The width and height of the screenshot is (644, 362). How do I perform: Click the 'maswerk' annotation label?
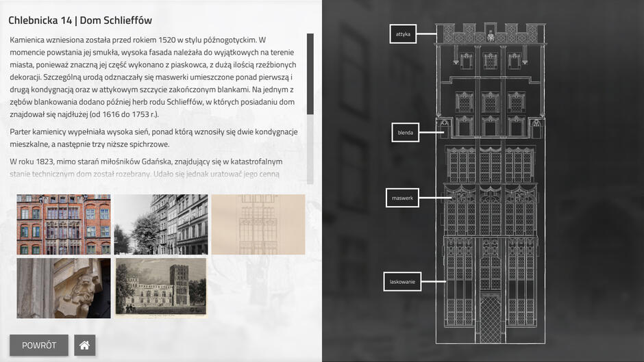(401, 198)
